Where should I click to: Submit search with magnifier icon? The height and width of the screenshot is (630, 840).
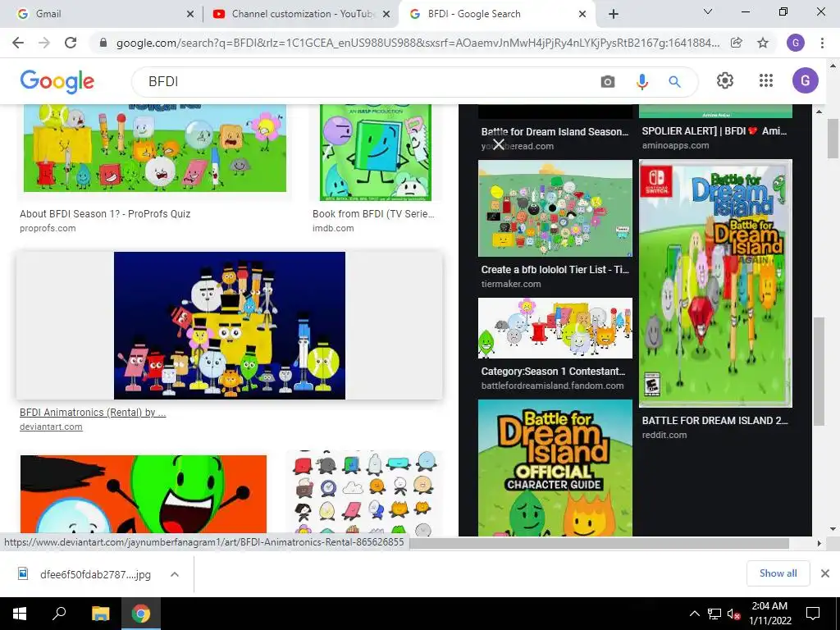(x=674, y=81)
